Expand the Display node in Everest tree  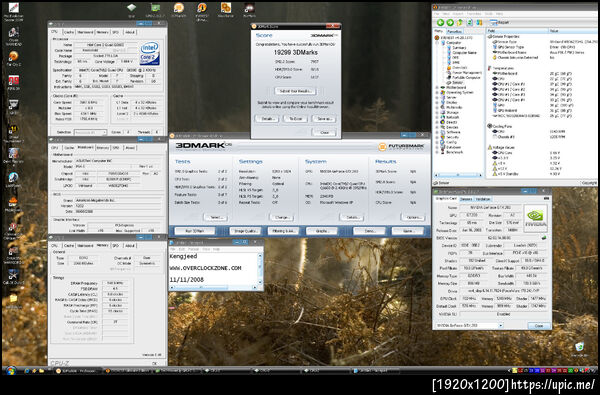(x=437, y=102)
